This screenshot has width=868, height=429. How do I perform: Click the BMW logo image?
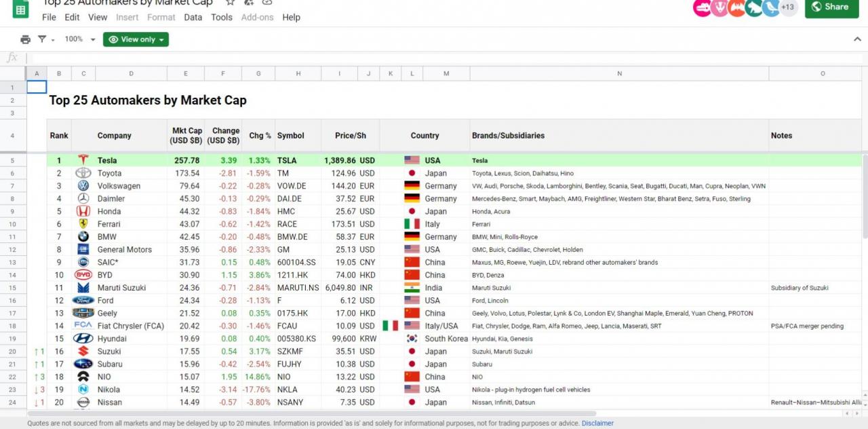pos(83,237)
